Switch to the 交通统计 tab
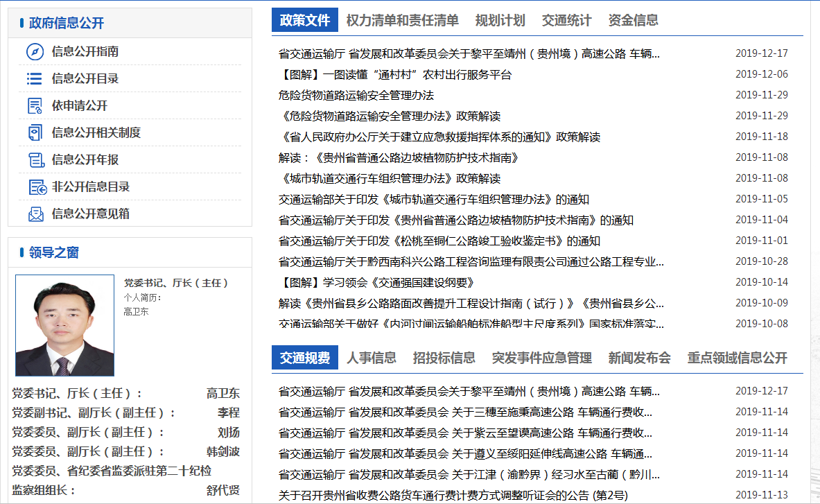Viewport: 820px width, 504px height. 566,21
